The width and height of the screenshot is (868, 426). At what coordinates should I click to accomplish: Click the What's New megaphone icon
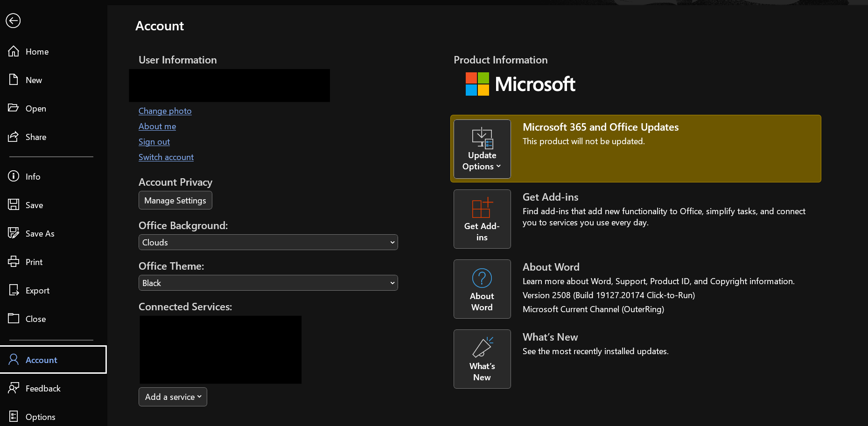pyautogui.click(x=482, y=348)
